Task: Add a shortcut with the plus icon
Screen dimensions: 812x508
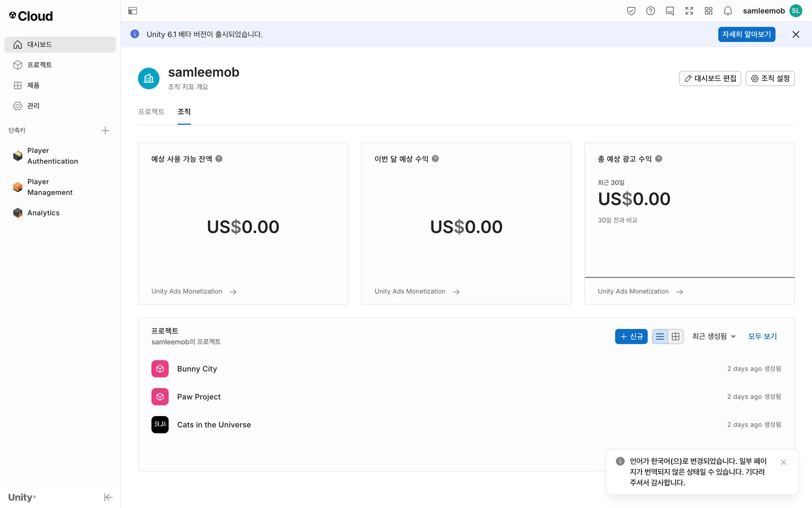Action: coord(105,130)
